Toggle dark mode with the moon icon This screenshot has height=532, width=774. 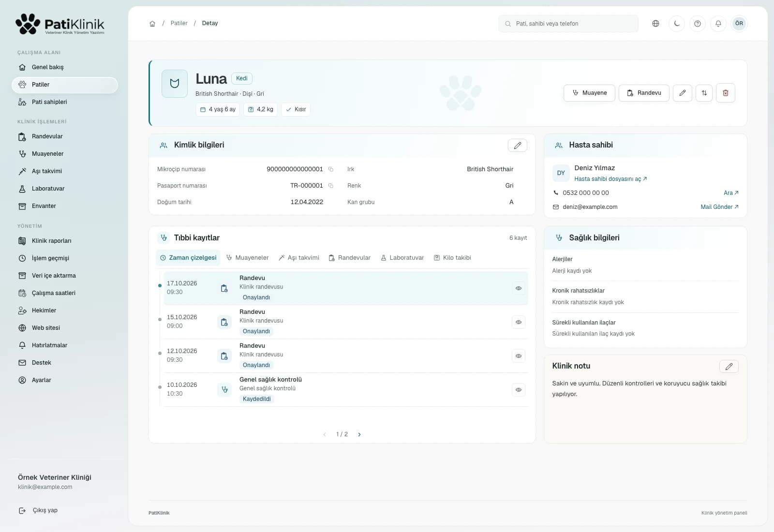(x=677, y=23)
